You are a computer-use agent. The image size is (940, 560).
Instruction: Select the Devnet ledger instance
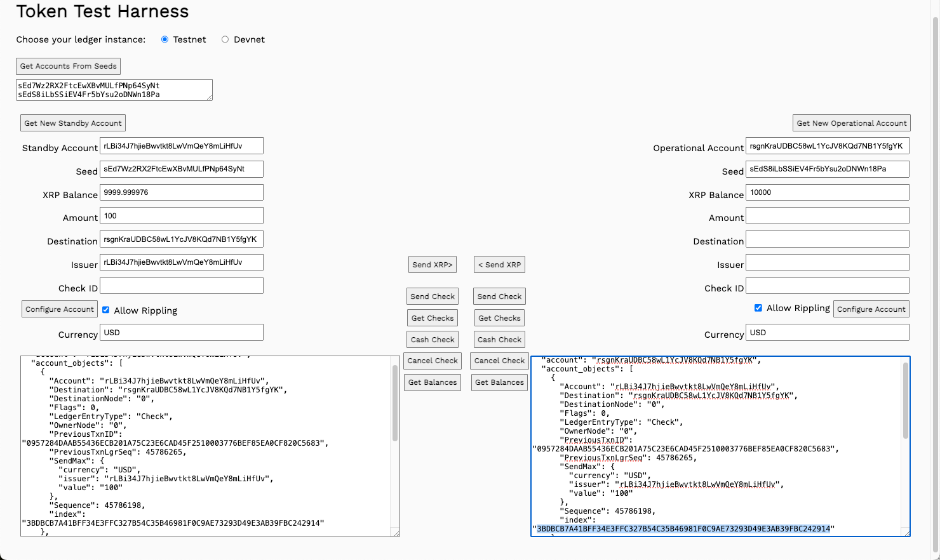[225, 39]
